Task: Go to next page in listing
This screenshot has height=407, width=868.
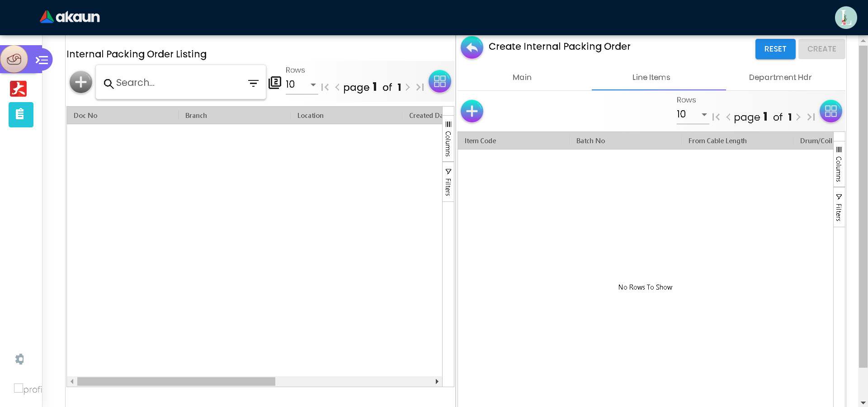Action: 408,87
